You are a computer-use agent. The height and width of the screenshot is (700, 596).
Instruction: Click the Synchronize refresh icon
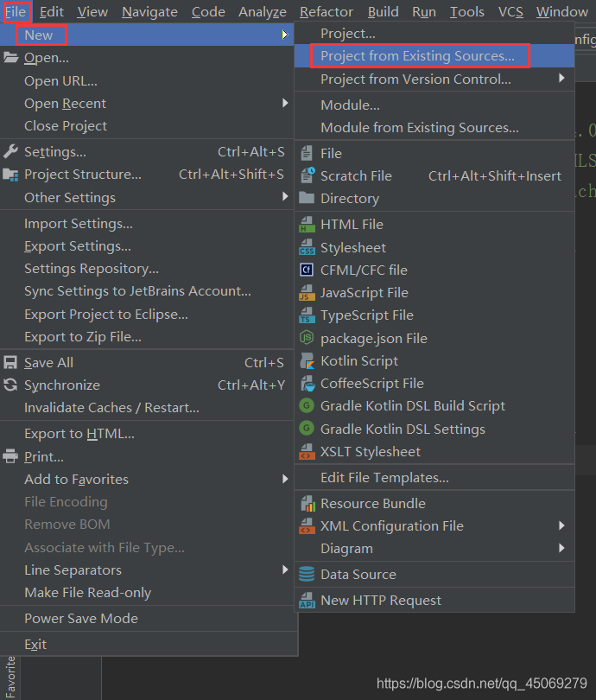[x=10, y=385]
